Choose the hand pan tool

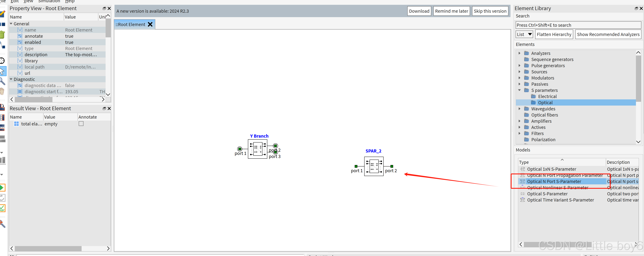pos(2,91)
